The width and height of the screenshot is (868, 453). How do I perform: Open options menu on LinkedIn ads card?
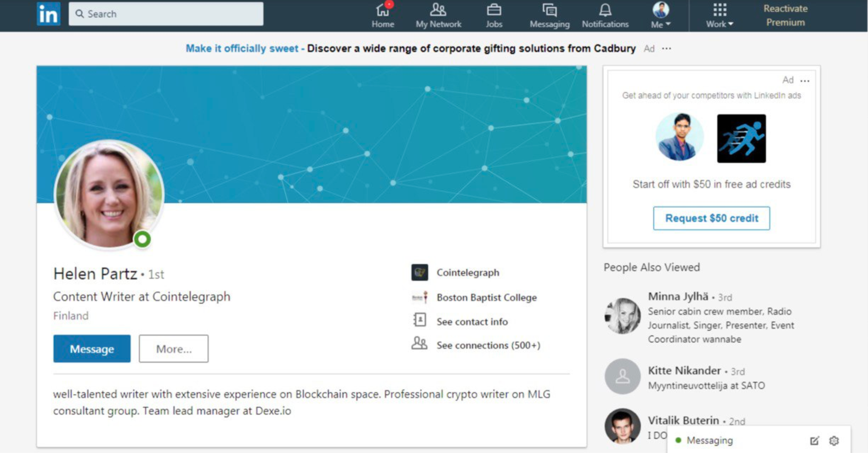pyautogui.click(x=805, y=81)
